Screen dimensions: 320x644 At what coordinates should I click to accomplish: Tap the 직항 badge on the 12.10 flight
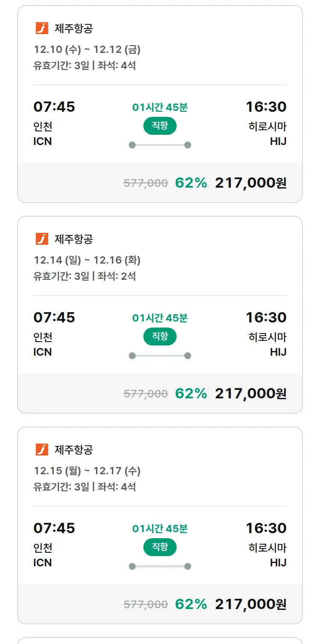(x=160, y=126)
